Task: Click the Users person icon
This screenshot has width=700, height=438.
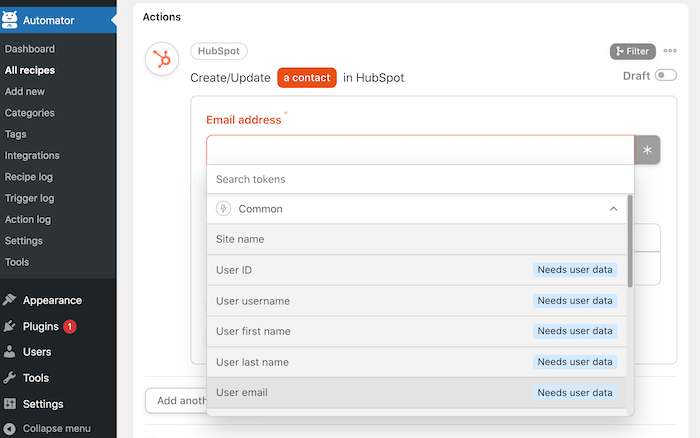Action: pyautogui.click(x=9, y=352)
